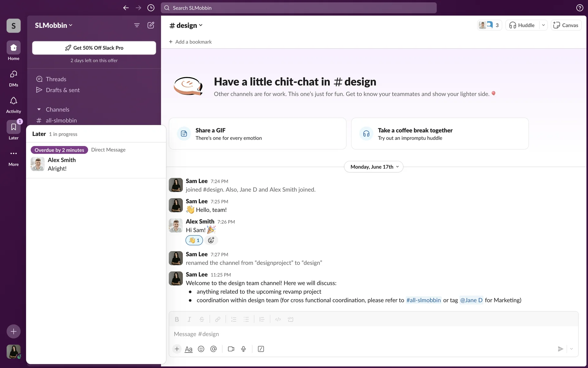Toggle text formatting Aa button

(189, 349)
